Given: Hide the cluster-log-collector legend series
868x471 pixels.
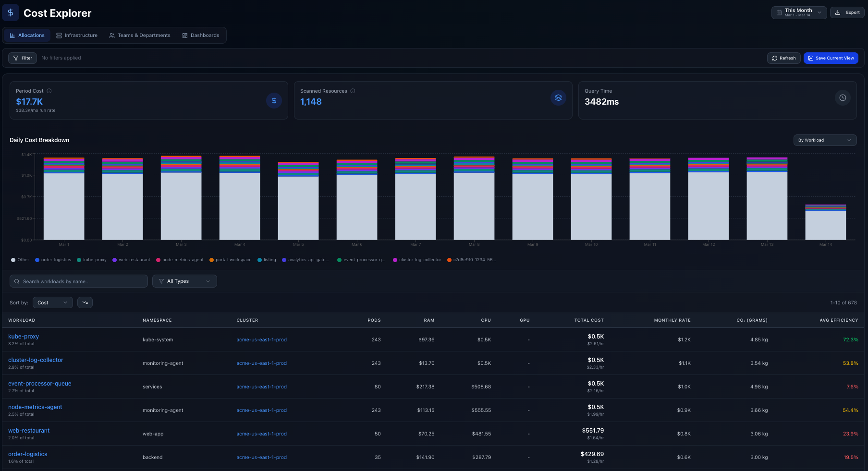Looking at the screenshot, I should click(x=417, y=260).
